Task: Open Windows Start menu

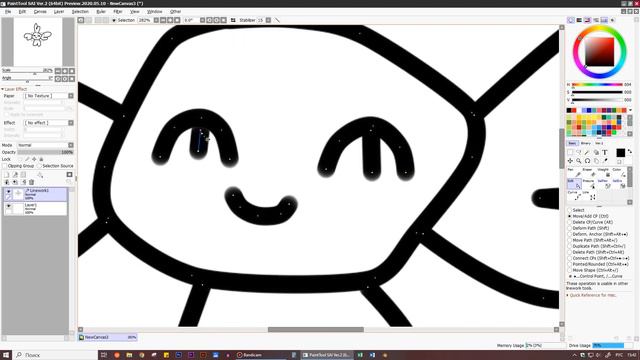Action: [6, 355]
